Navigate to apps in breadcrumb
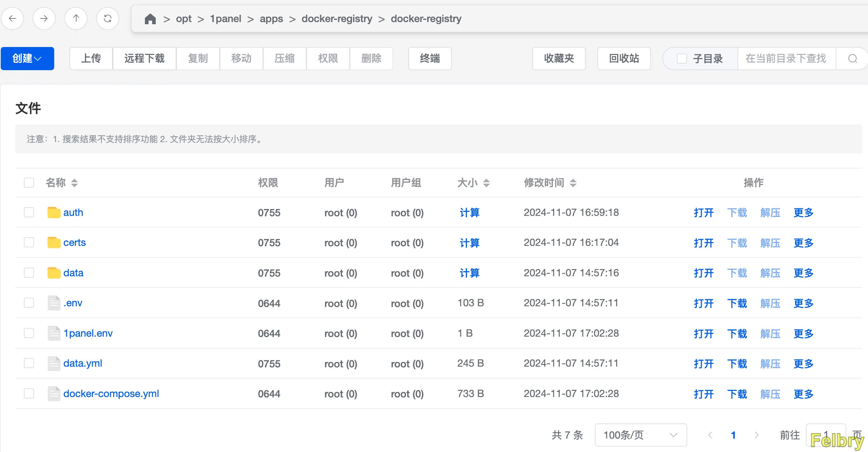 pyautogui.click(x=271, y=19)
